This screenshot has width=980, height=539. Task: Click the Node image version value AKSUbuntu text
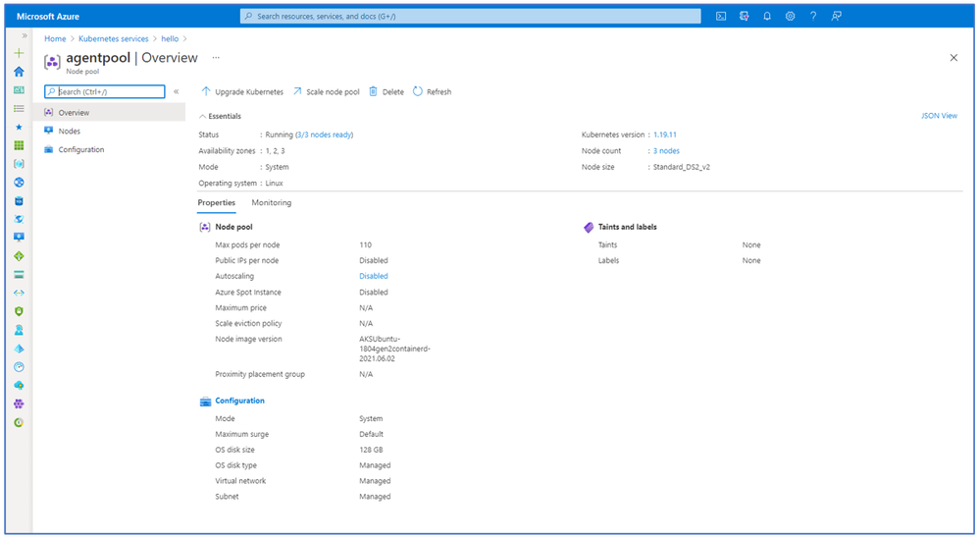click(394, 349)
